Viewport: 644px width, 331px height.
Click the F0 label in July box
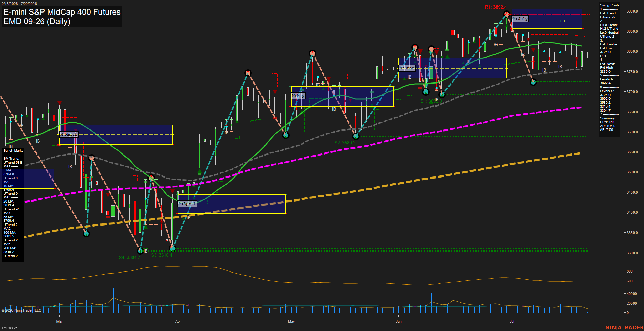562,21
